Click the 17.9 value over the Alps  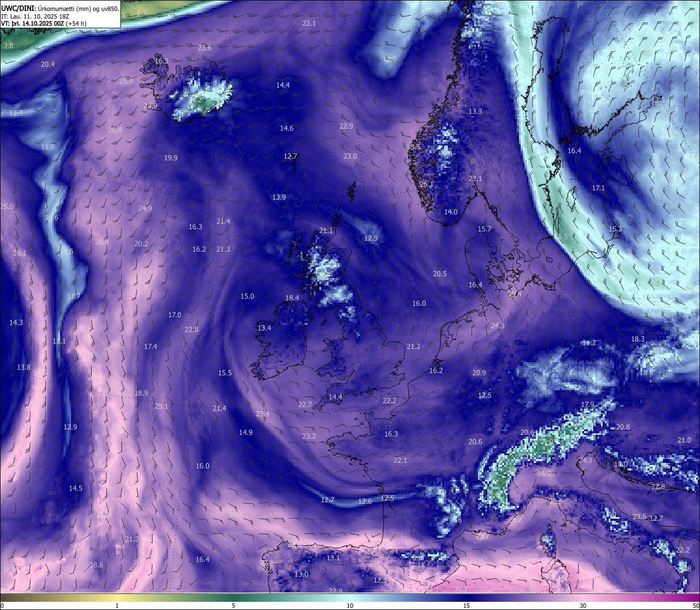[587, 405]
